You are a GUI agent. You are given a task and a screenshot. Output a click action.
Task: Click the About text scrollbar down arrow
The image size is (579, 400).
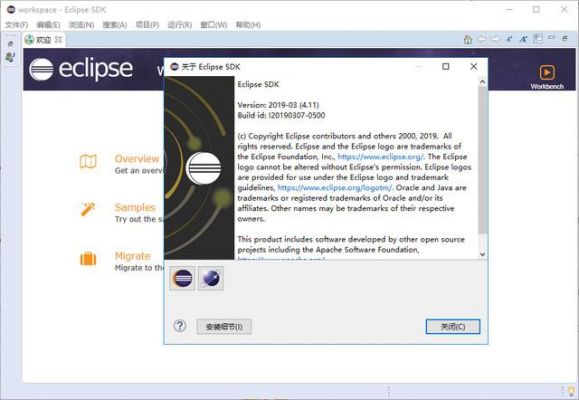coord(482,254)
